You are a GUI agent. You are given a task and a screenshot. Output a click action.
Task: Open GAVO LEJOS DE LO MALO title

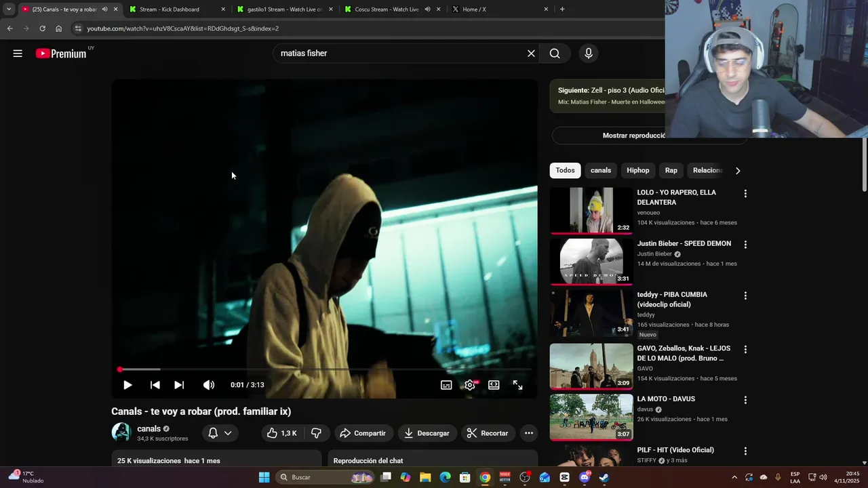(684, 353)
